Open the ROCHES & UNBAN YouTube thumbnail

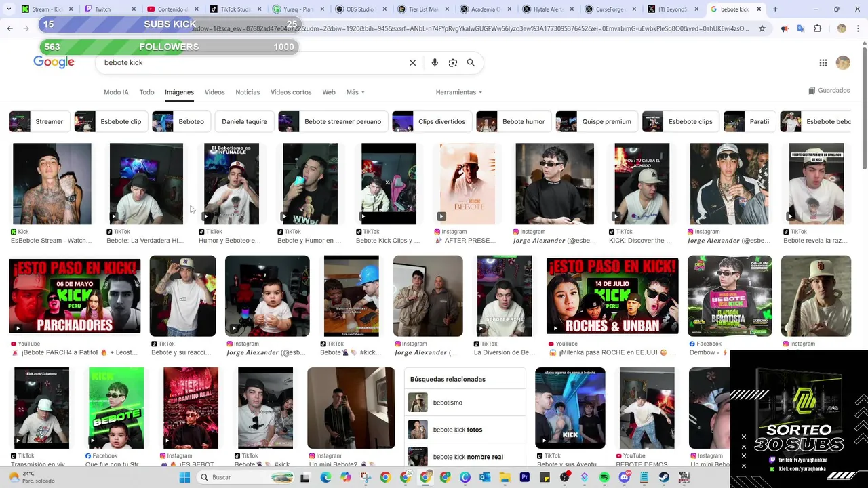click(612, 296)
